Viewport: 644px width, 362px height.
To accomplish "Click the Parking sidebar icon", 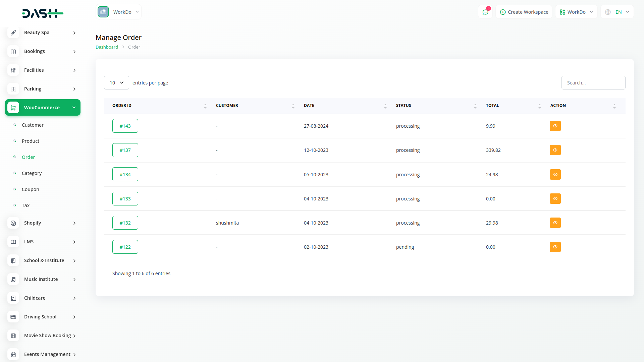I will tap(13, 89).
